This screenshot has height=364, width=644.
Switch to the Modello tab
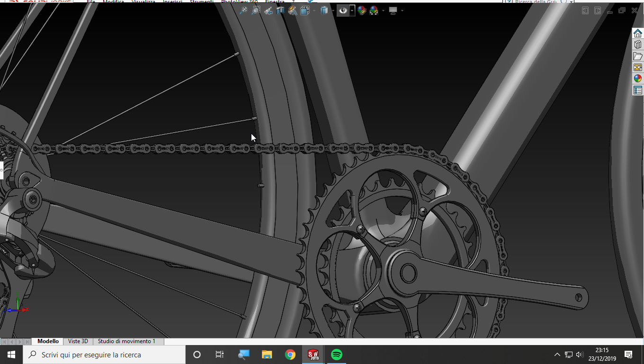(x=48, y=341)
